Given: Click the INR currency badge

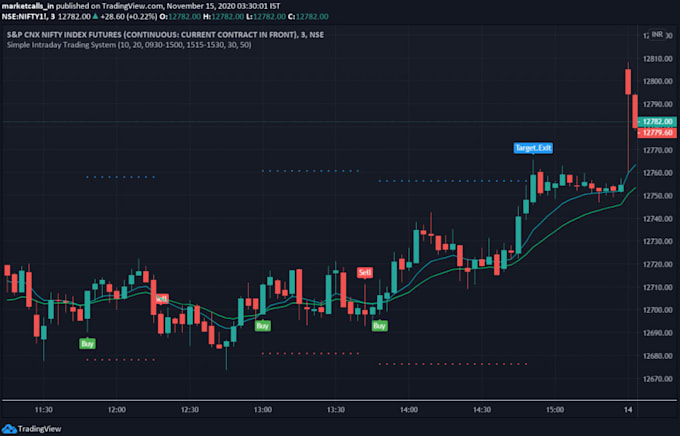Looking at the screenshot, I should point(657,34).
